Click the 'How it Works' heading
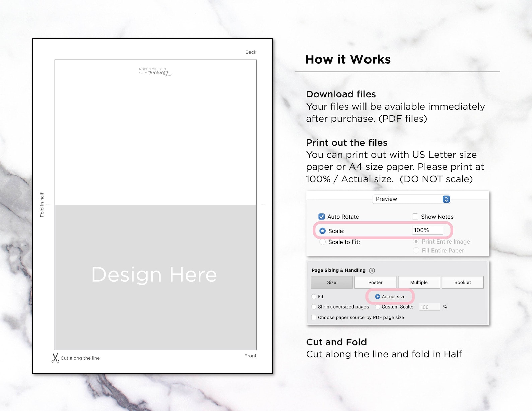Image resolution: width=532 pixels, height=411 pixels. [348, 59]
